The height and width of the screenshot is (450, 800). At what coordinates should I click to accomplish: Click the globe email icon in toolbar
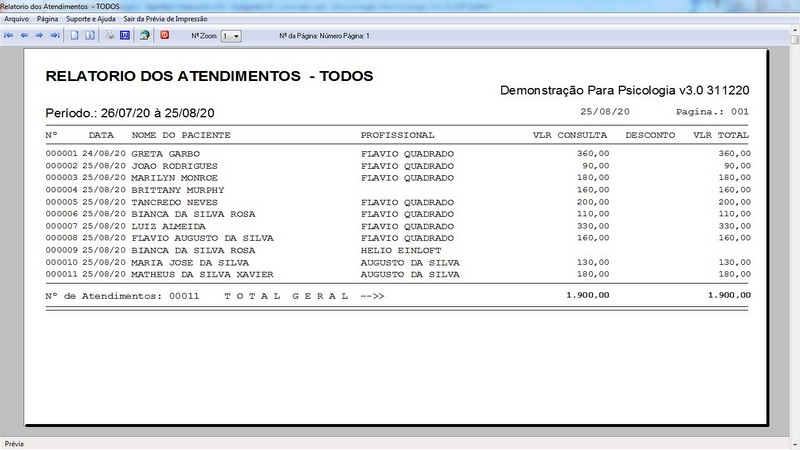145,36
